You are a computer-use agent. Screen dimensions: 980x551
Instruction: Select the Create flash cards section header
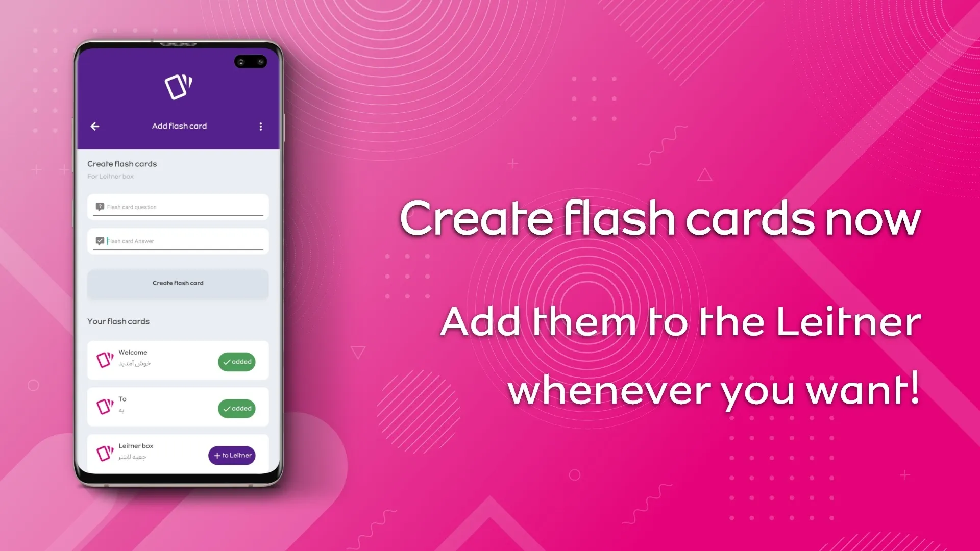click(122, 163)
